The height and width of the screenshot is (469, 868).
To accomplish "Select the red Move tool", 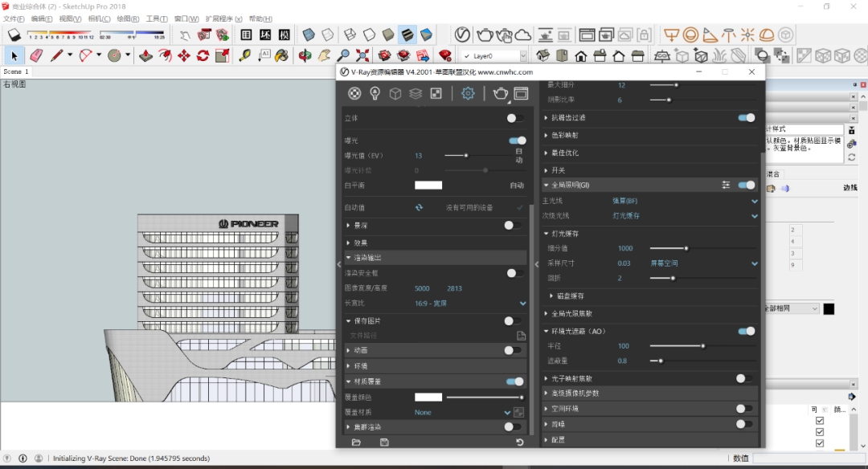I will tap(184, 55).
